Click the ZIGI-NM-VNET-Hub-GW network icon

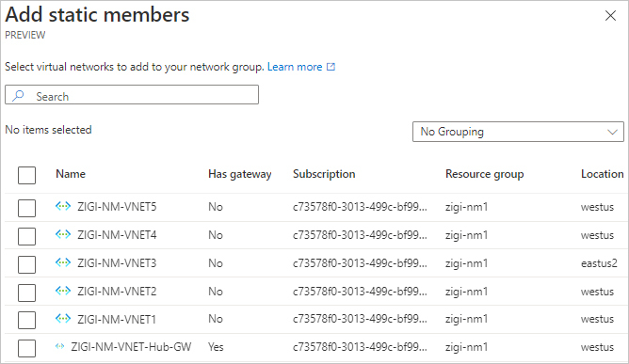59,347
